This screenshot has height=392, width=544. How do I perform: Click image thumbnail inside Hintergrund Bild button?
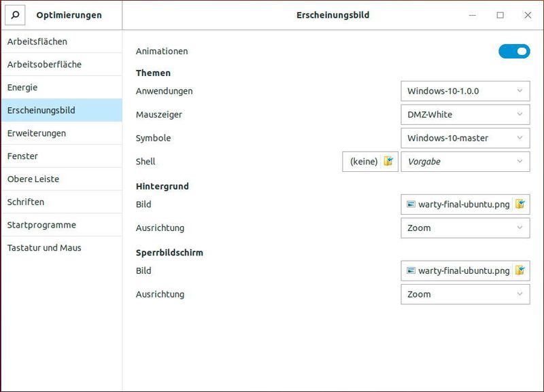(413, 203)
